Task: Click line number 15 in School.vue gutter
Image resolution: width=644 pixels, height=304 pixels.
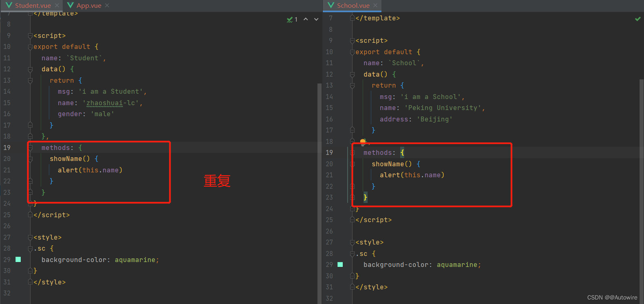Action: click(329, 108)
